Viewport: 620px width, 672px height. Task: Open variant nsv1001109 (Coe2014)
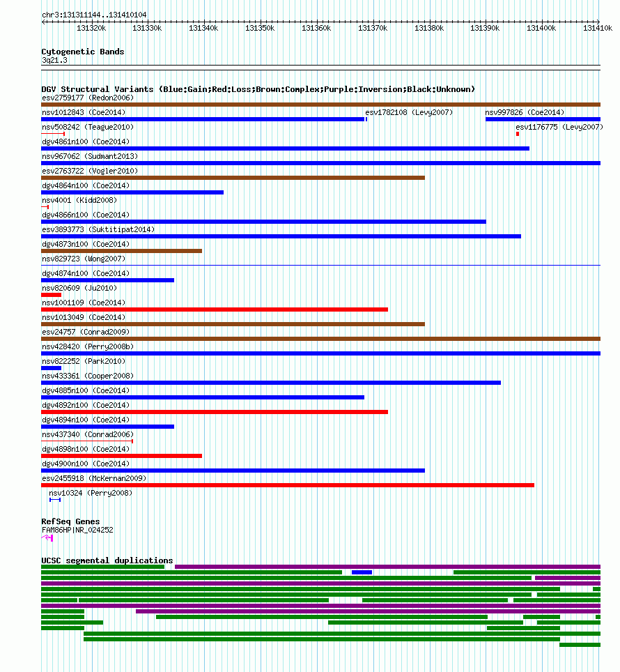click(84, 303)
